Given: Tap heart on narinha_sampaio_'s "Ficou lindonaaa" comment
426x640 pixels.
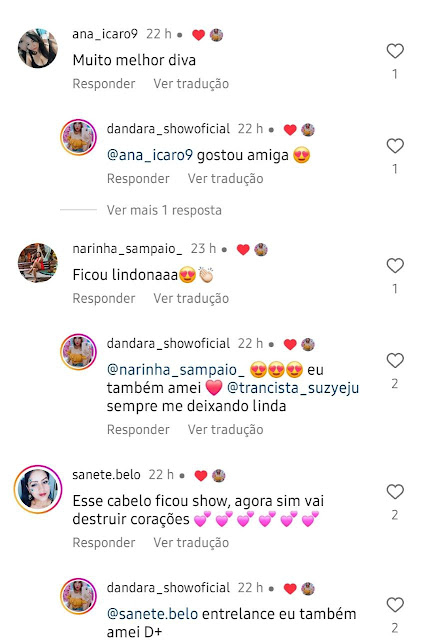Looking at the screenshot, I should point(395,266).
